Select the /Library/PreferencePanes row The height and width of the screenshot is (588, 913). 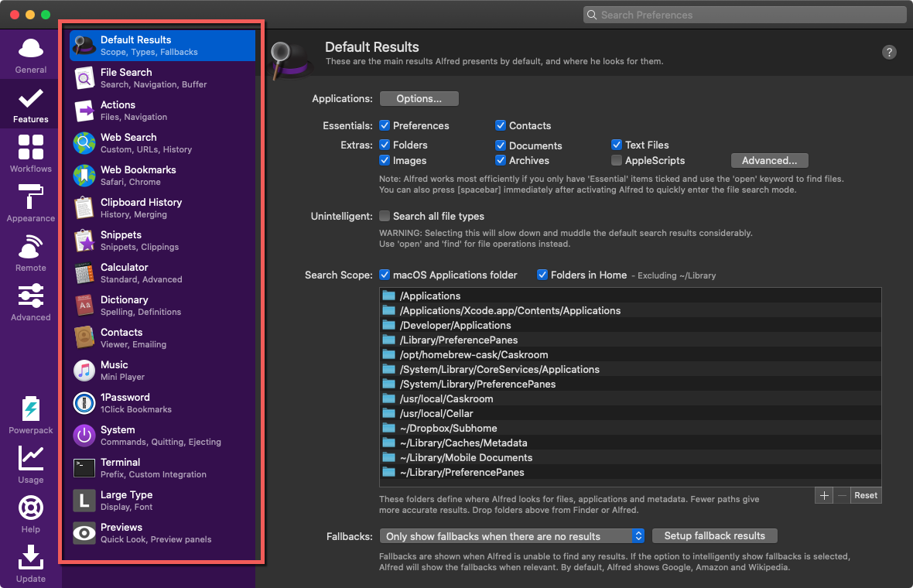click(630, 340)
